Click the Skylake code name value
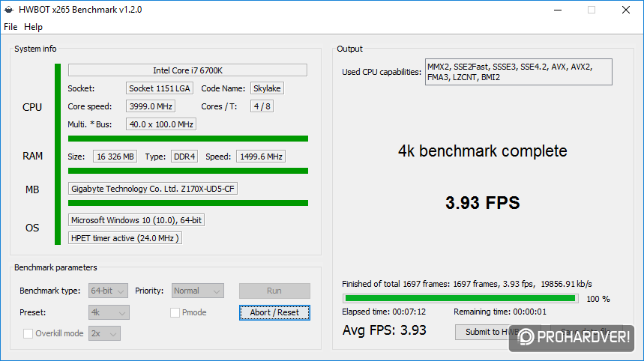The width and height of the screenshot is (644, 361). [x=267, y=88]
